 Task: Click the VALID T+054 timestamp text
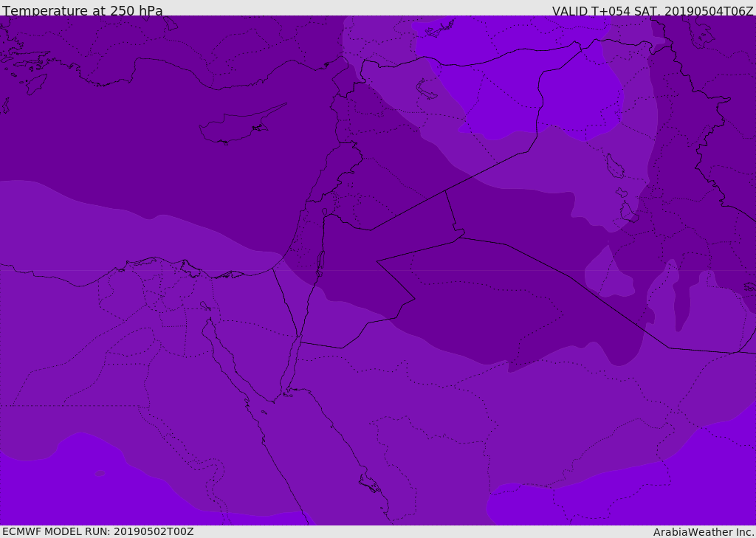point(652,10)
